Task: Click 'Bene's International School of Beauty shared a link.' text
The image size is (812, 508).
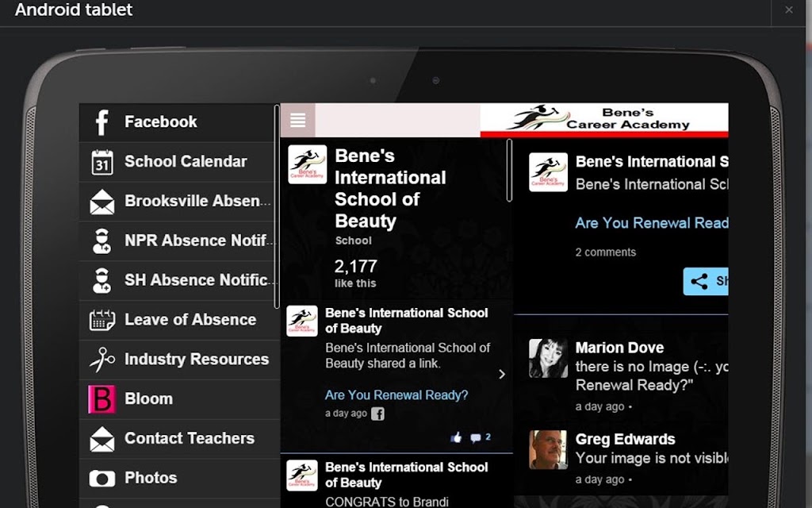Action: coord(408,356)
